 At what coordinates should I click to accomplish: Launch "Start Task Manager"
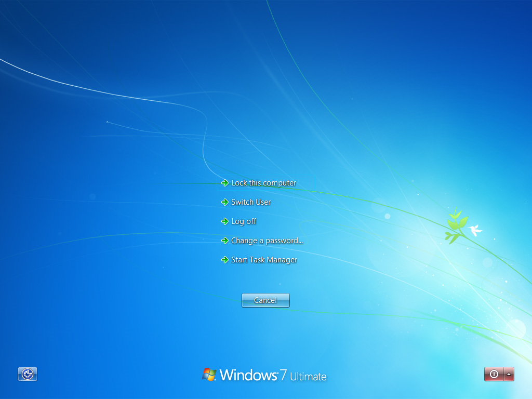pos(264,260)
